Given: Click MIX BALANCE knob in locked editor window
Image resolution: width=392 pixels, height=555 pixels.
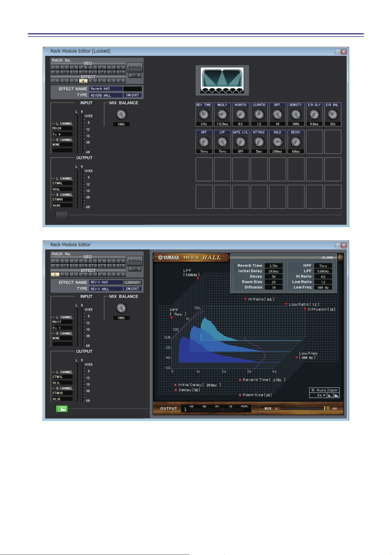Looking at the screenshot, I should tap(121, 115).
